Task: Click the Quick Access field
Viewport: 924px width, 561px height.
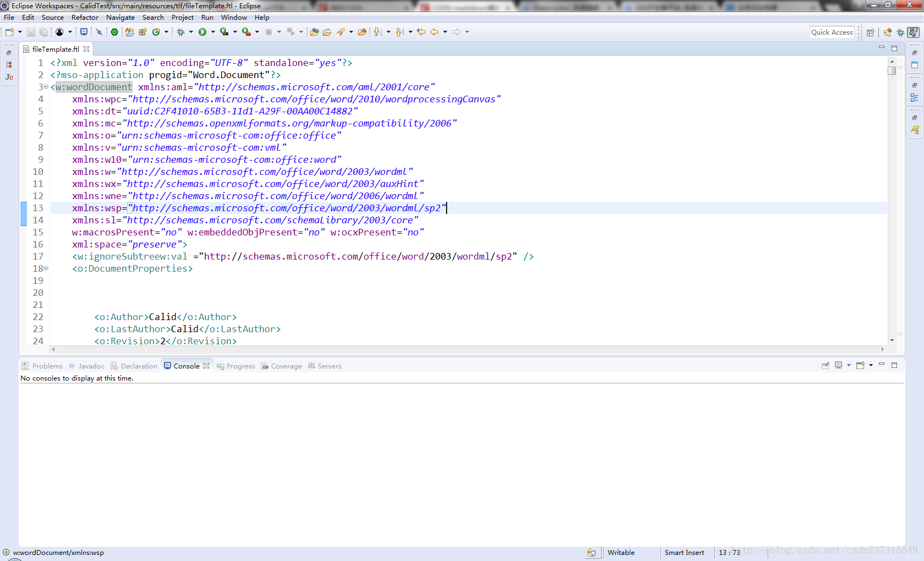Action: pos(832,32)
